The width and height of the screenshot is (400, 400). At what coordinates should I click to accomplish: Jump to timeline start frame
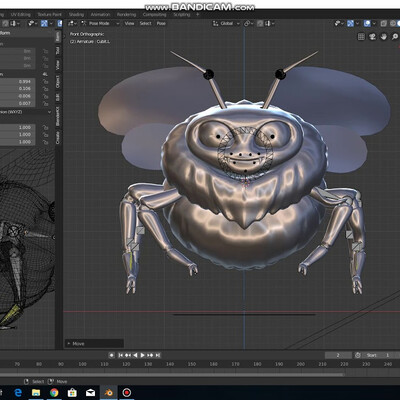coord(121,355)
